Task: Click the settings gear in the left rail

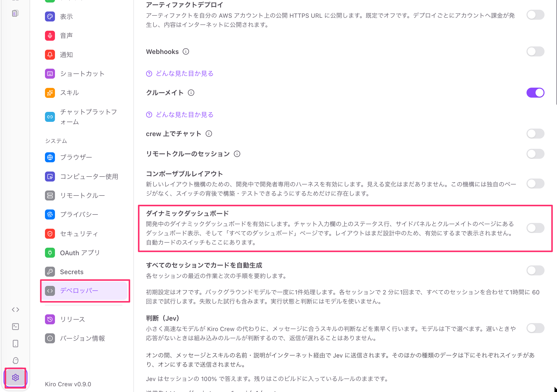Action: pos(15,378)
